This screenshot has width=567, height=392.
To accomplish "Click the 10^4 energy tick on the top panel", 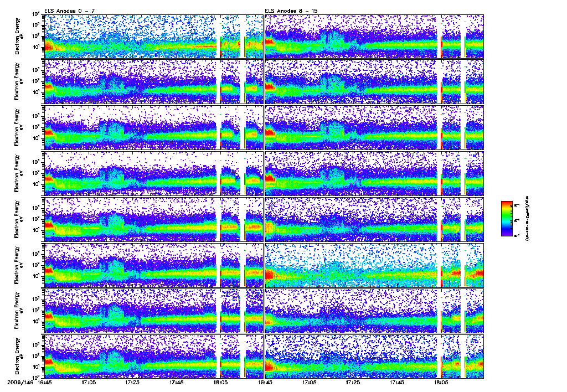I will click(x=36, y=14).
